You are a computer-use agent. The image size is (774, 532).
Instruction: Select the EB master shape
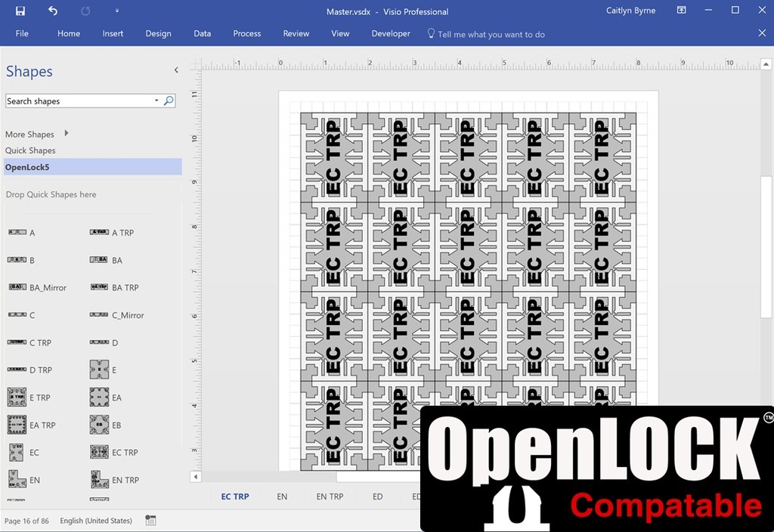tap(105, 425)
